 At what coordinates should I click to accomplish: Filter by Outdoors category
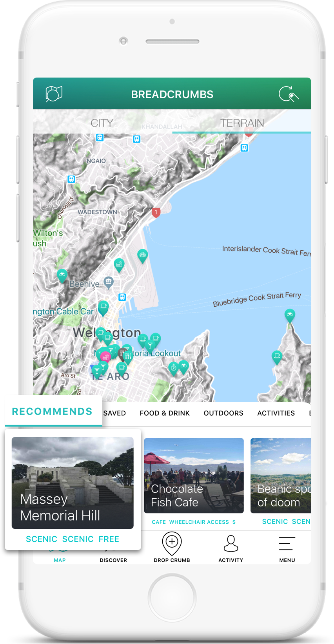pos(223,413)
